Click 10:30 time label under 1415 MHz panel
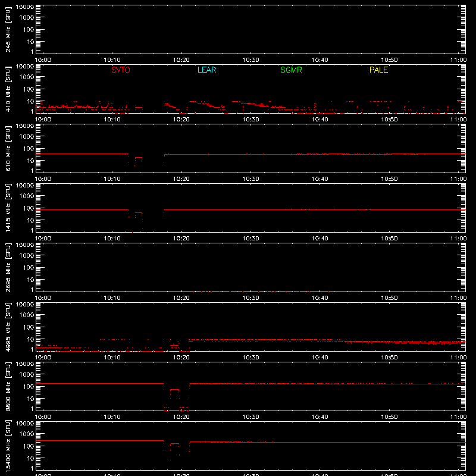This screenshot has width=476, height=476. tap(250, 239)
